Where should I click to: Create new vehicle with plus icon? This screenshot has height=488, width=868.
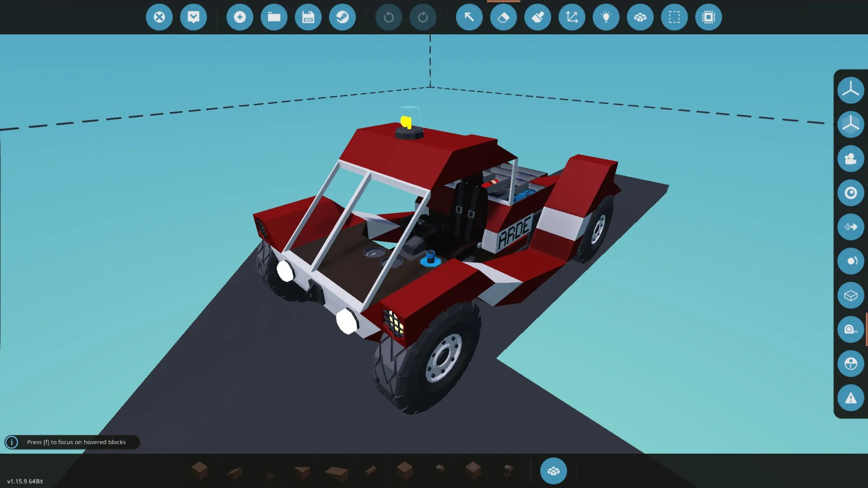[x=240, y=17]
